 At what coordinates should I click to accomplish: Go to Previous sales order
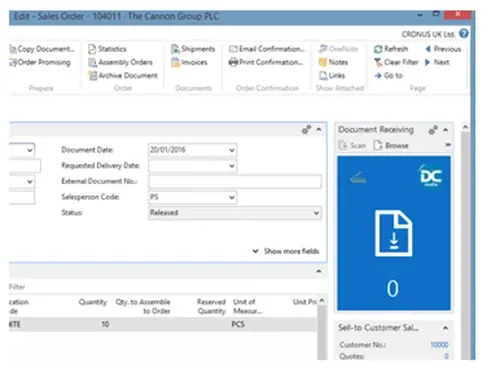click(x=443, y=49)
